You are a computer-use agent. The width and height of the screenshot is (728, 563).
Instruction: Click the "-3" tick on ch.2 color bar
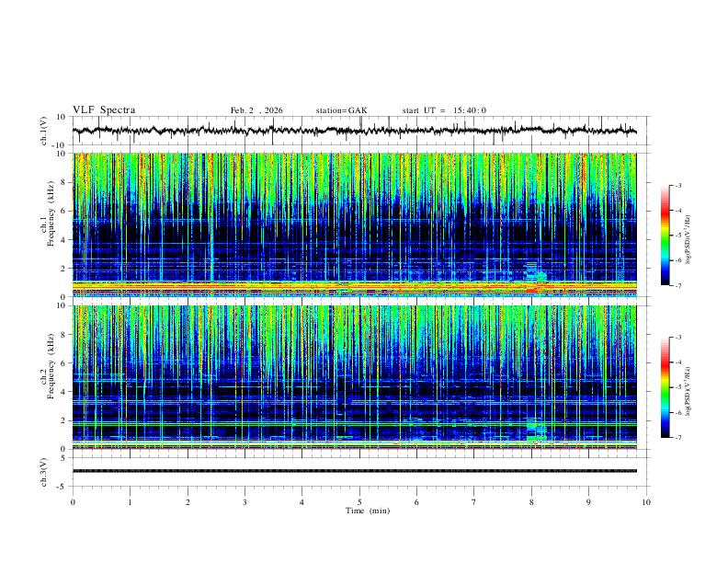pyautogui.click(x=677, y=338)
